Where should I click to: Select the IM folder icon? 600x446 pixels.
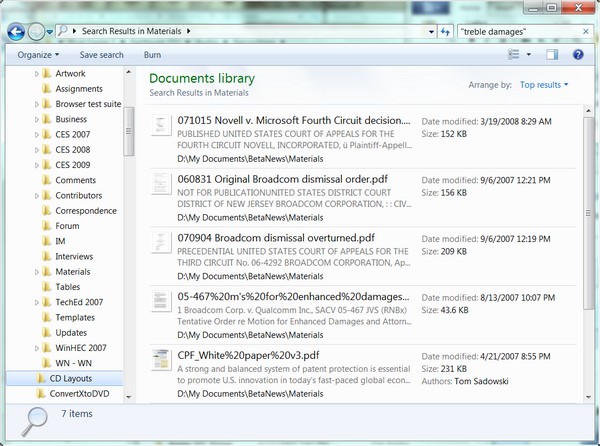pyautogui.click(x=46, y=241)
